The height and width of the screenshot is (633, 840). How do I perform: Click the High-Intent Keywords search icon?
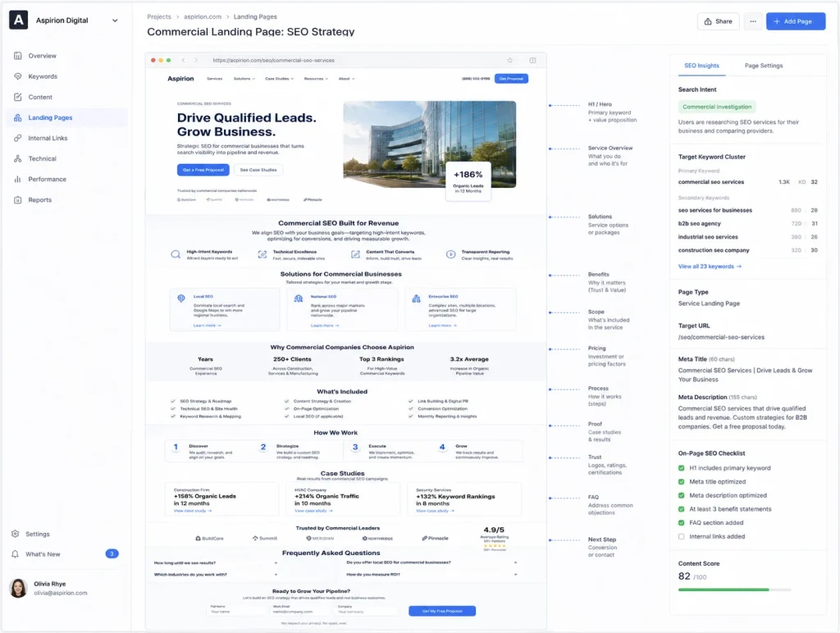176,254
